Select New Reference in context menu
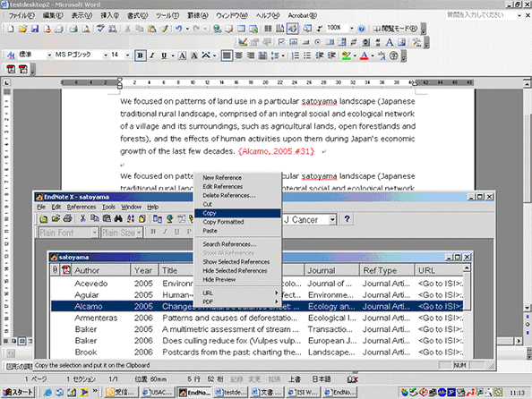This screenshot has height=399, width=532. (x=237, y=178)
